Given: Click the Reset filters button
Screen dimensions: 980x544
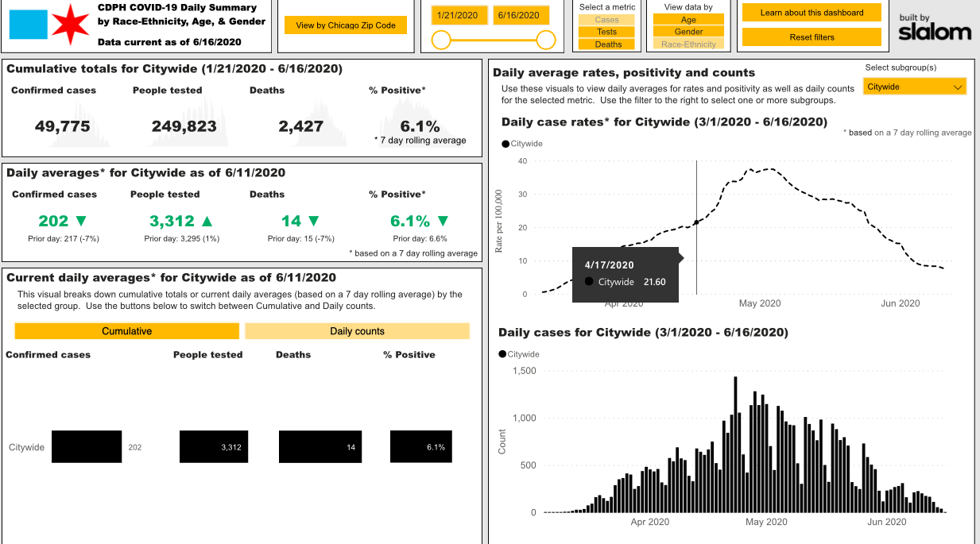Looking at the screenshot, I should (x=812, y=37).
